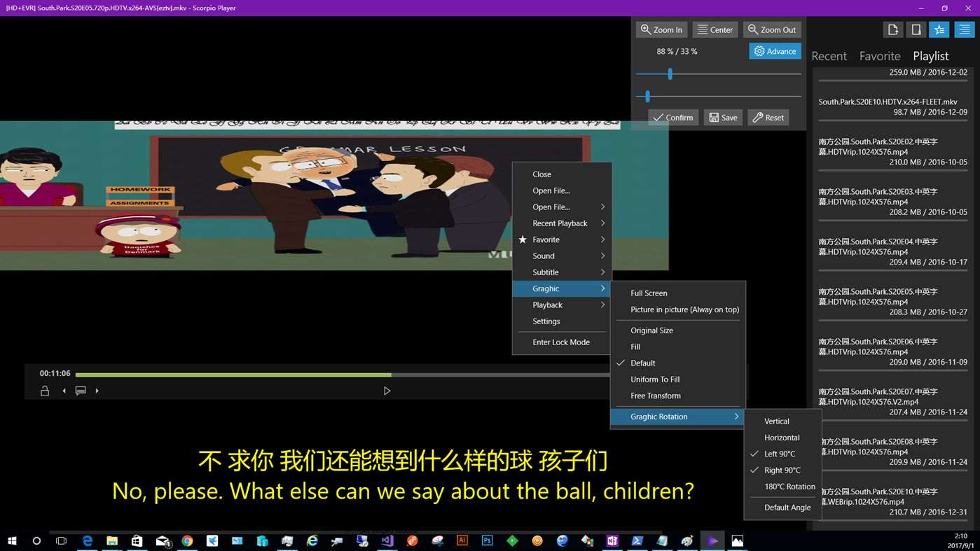Choose Enter Lock Mode
The width and height of the screenshot is (980, 551).
[x=562, y=342]
